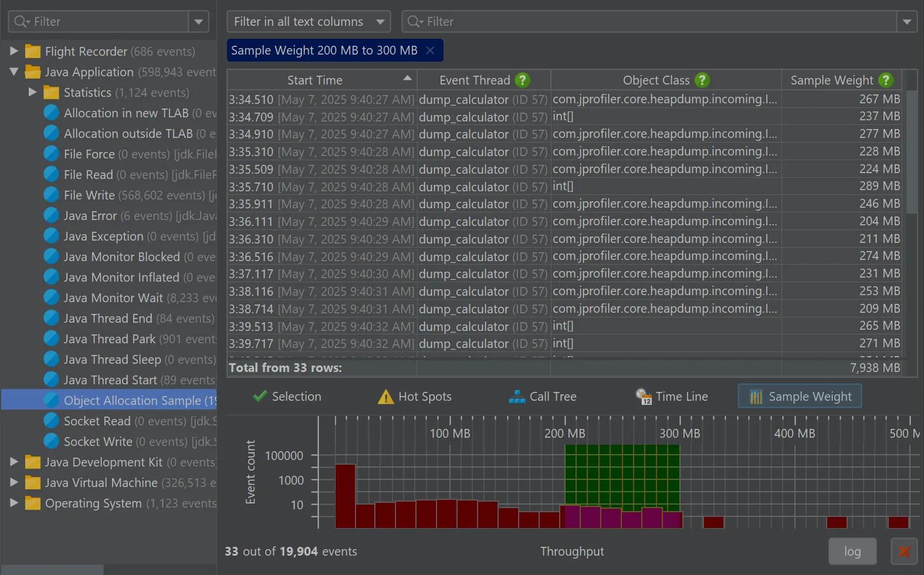Expand the Flight Recorder tree node
Screen dimensions: 924x575
14,51
